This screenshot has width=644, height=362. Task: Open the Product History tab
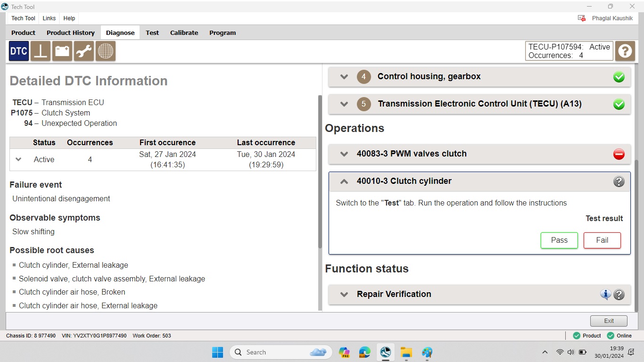(x=71, y=33)
